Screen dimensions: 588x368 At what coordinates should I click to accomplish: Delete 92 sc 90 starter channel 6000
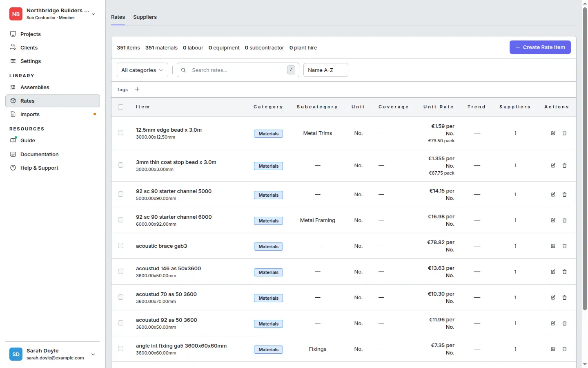click(x=564, y=220)
